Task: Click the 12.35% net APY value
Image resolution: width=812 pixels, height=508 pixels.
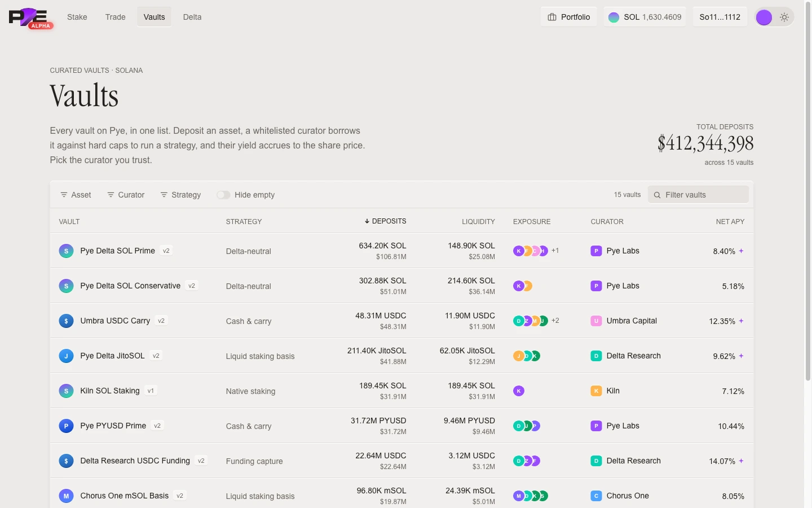Action: [x=722, y=321]
